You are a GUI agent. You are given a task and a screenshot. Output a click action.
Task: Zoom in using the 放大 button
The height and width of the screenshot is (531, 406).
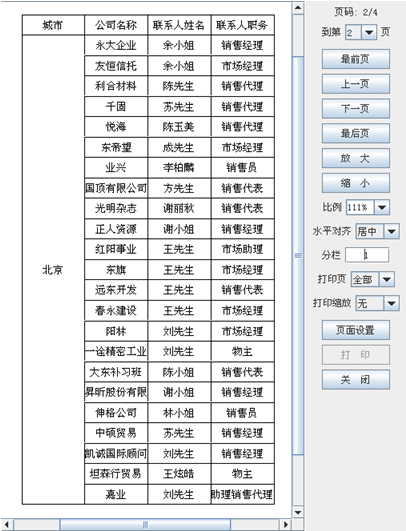356,158
